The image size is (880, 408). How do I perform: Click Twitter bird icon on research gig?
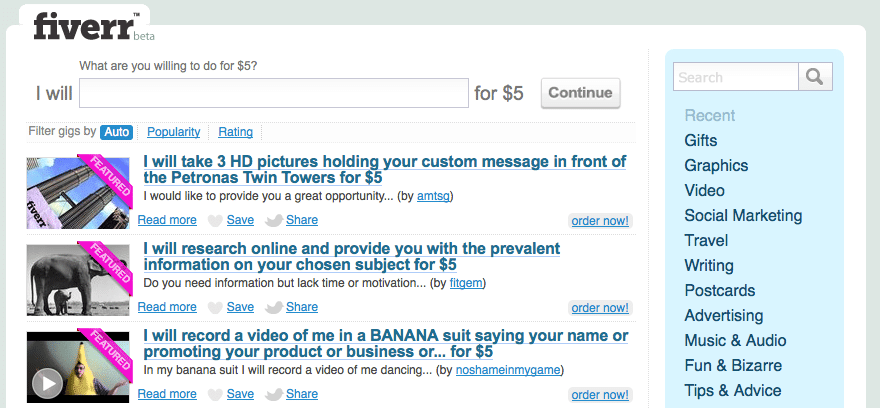click(x=273, y=308)
